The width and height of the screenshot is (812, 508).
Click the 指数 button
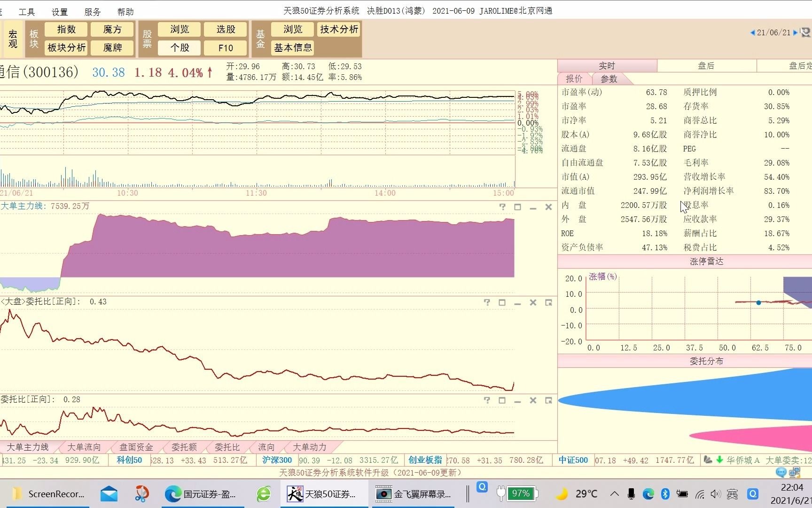coord(66,29)
